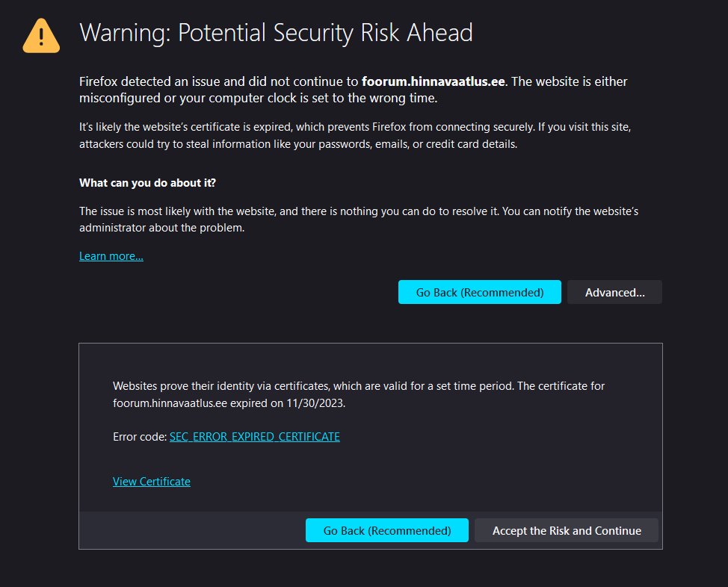Open the View Certificate link
Image resolution: width=728 pixels, height=587 pixels.
pos(152,482)
